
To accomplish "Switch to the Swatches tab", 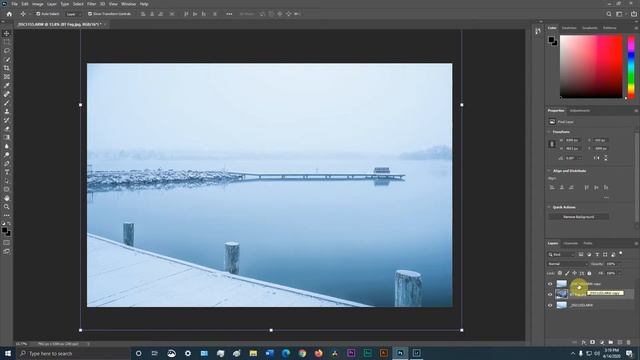I will point(569,28).
